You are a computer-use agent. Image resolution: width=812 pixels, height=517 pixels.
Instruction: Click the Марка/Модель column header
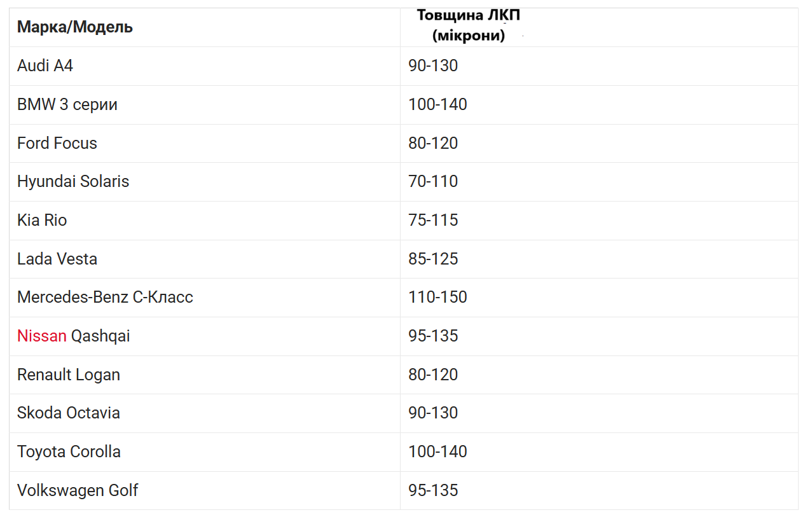[75, 27]
